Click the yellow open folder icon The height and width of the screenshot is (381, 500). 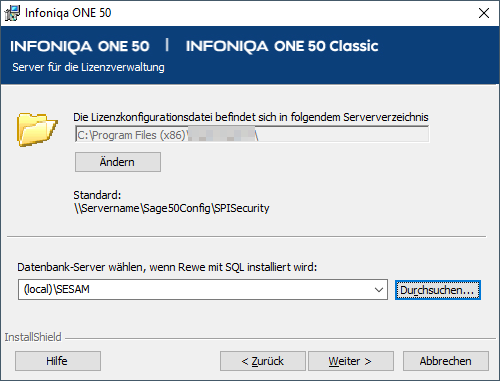(x=37, y=130)
